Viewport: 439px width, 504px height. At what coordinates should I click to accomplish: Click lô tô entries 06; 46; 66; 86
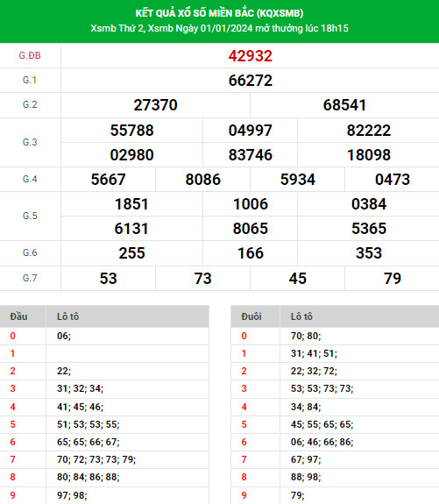click(322, 443)
